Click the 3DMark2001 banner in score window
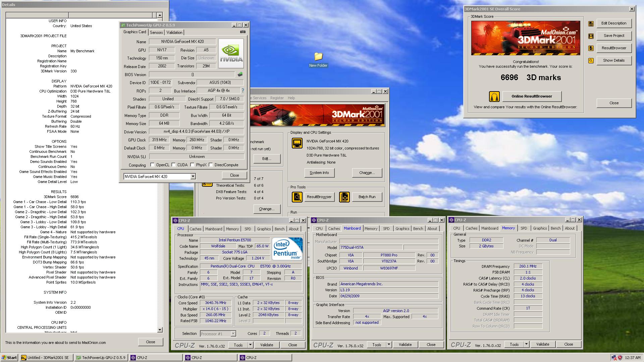644x362 pixels. click(526, 38)
